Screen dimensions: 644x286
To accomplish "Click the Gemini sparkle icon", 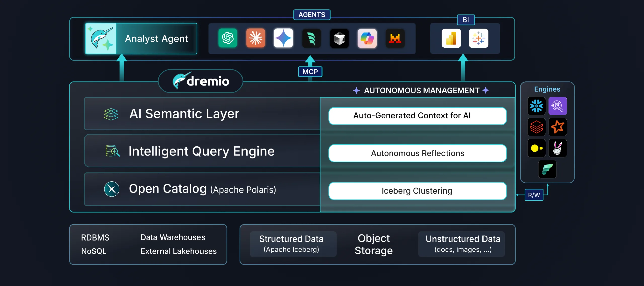I will [283, 38].
